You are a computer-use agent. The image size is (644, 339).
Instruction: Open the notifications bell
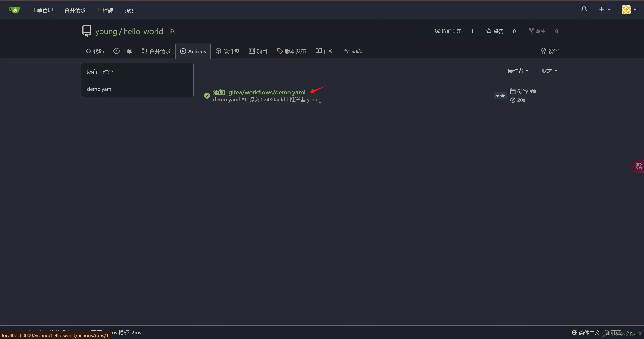[584, 10]
